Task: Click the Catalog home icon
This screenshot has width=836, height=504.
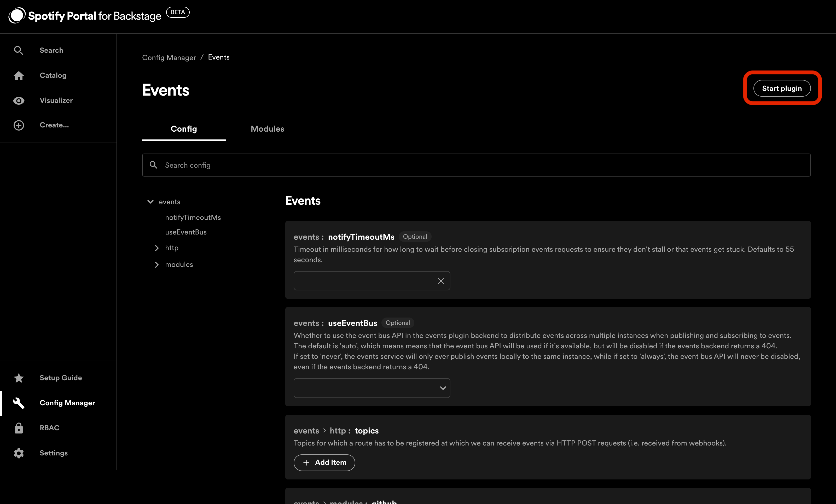Action: click(x=19, y=75)
